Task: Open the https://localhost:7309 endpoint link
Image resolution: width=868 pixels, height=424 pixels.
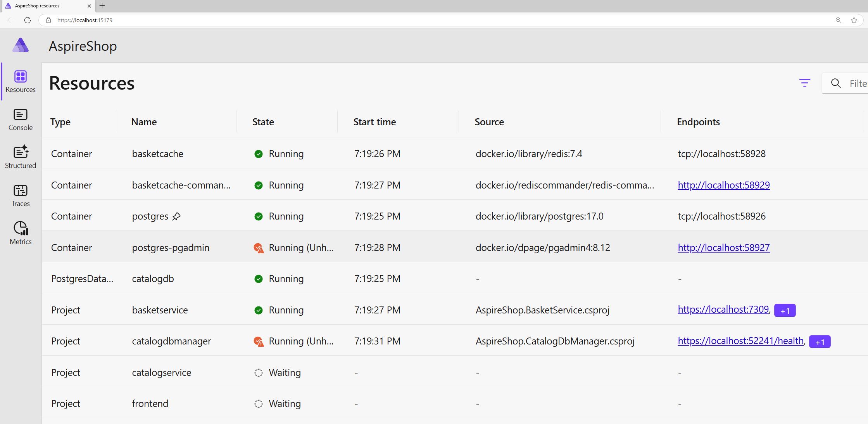Action: point(723,309)
